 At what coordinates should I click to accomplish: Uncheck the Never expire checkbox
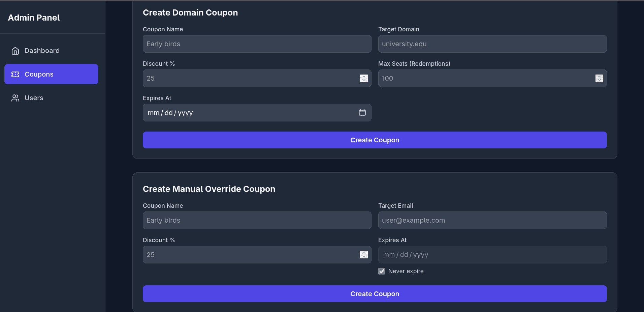[x=382, y=271]
